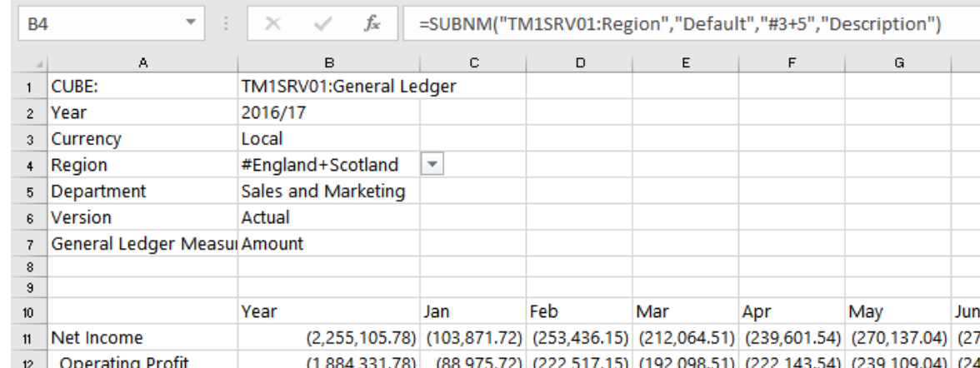Click the 2016/17 cell
The height and width of the screenshot is (368, 980).
328,112
